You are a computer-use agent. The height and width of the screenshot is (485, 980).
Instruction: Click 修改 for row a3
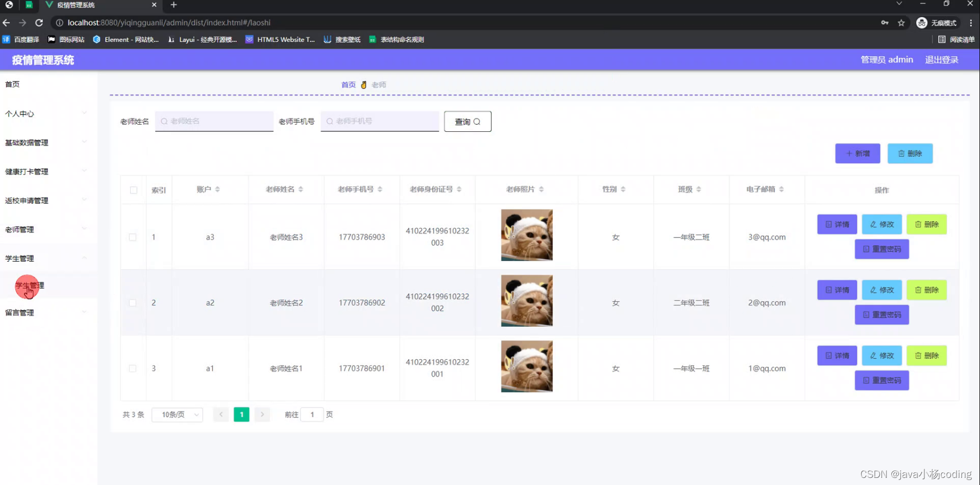coord(882,225)
